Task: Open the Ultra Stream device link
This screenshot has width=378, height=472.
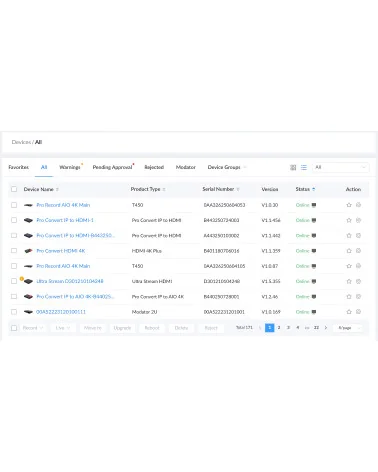Action: click(x=70, y=281)
